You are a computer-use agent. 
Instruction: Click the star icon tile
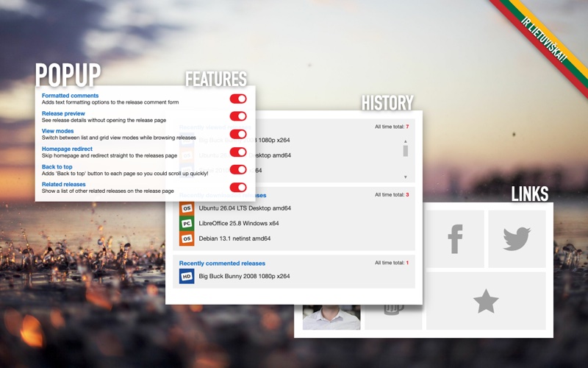[x=486, y=301]
